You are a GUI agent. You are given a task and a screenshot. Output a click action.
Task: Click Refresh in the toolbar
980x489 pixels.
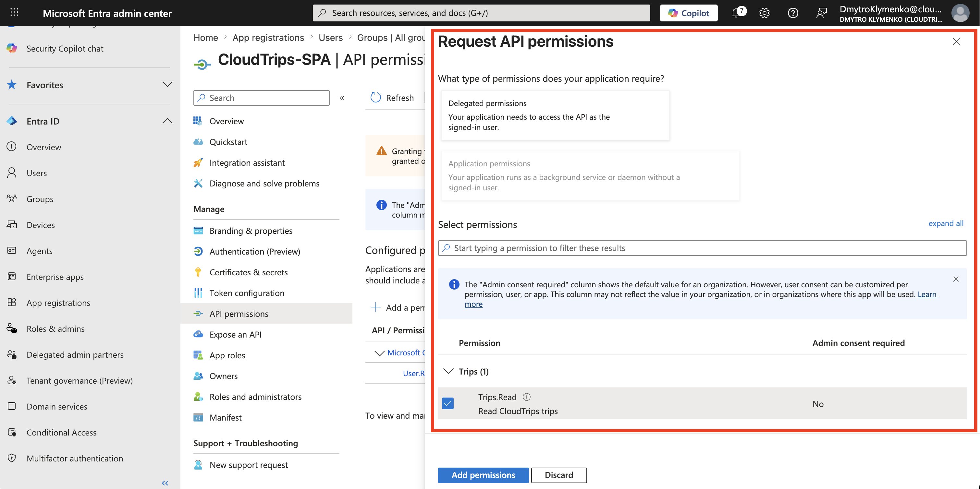(392, 98)
